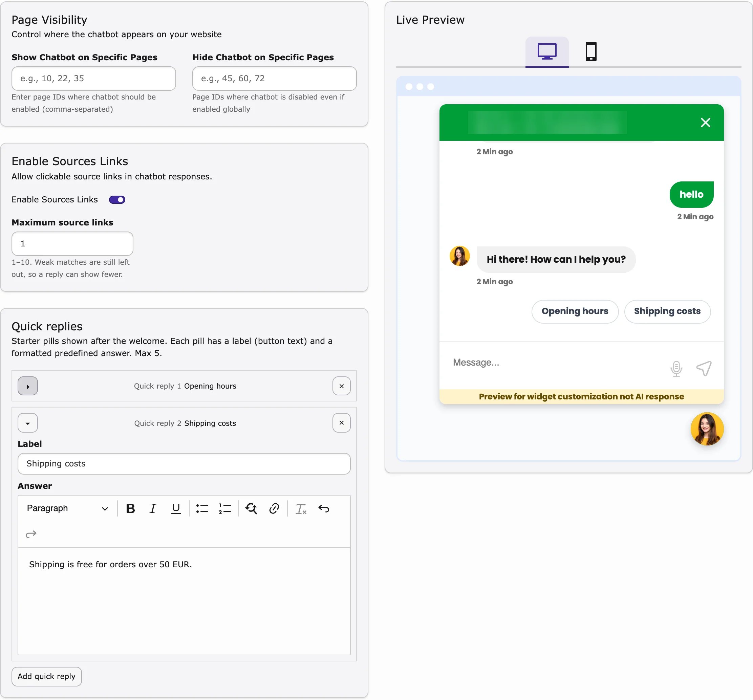Insert a link in the answer
This screenshot has width=753, height=700.
click(274, 508)
